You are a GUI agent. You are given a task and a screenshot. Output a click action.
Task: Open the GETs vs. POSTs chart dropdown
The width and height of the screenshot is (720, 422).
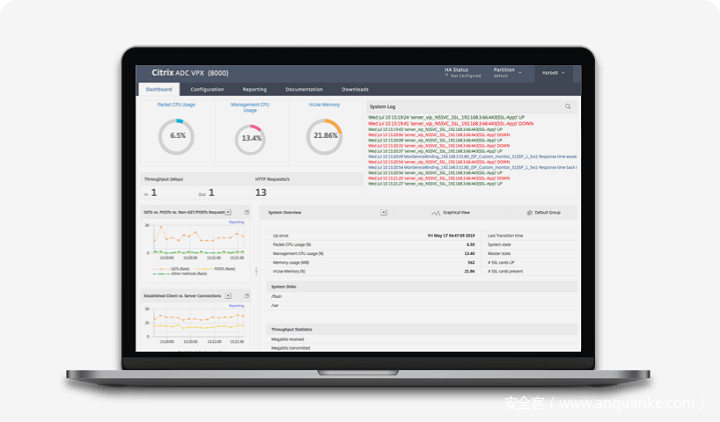(229, 213)
